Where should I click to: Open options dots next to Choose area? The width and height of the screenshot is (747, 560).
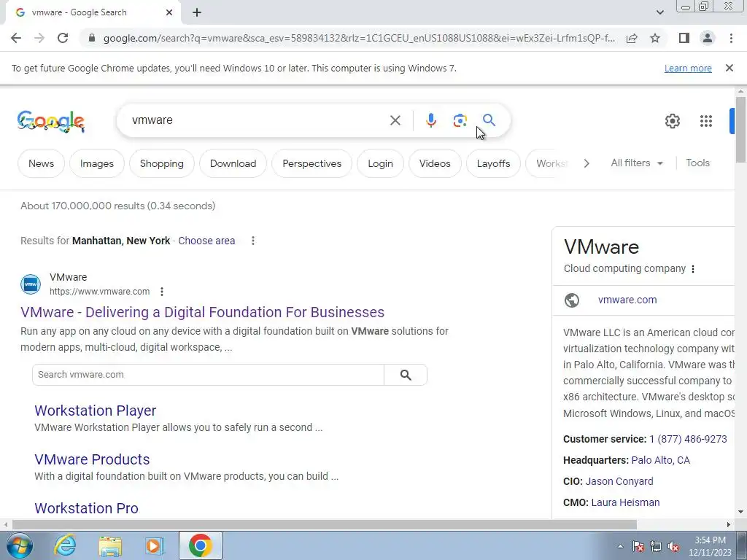[253, 241]
